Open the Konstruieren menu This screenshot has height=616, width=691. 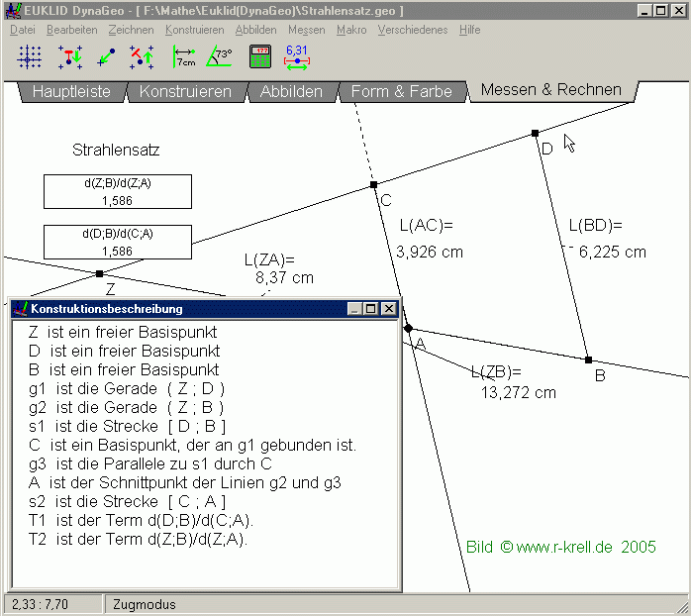click(x=194, y=30)
